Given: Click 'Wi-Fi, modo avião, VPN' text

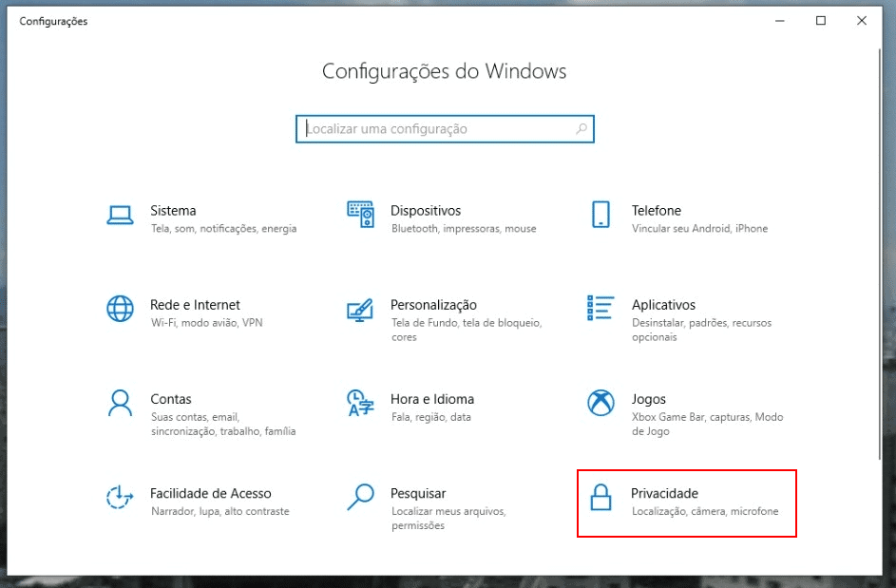Looking at the screenshot, I should [207, 323].
